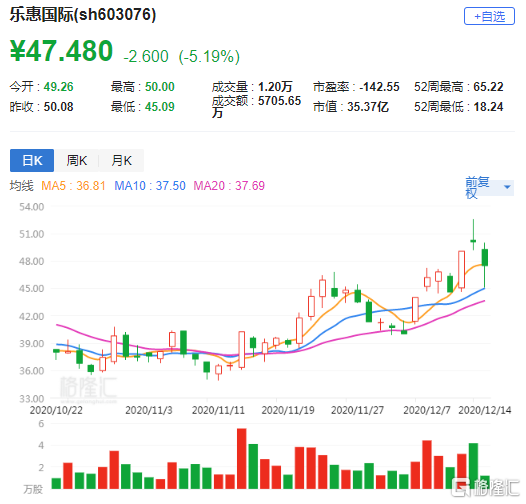Click the 均线 label
Screen dimensions: 526x504
click(21, 186)
